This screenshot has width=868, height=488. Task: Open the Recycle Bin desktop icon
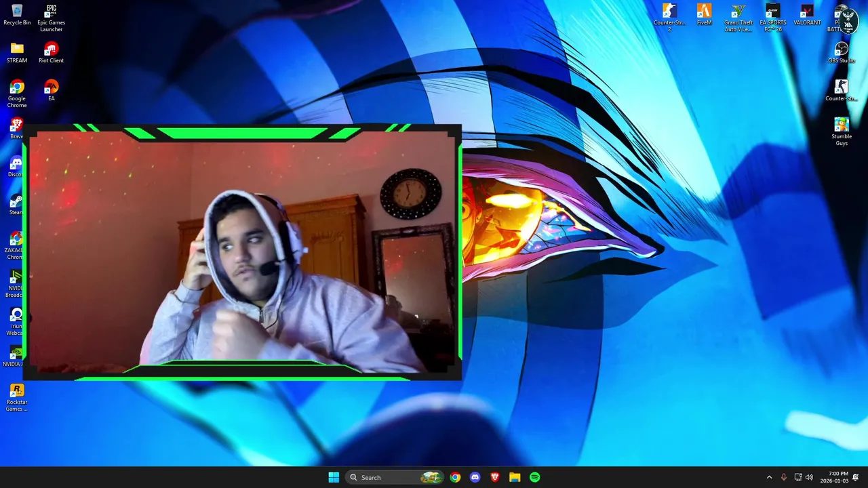[17, 15]
